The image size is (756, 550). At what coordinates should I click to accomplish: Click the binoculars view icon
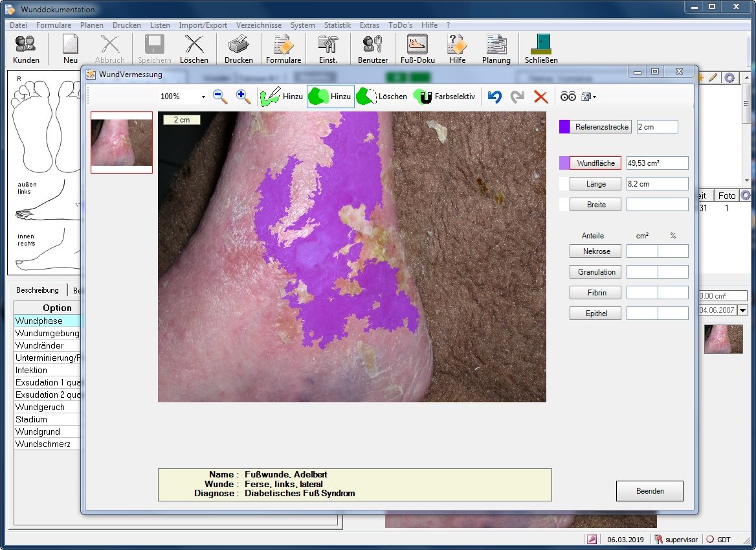(568, 97)
